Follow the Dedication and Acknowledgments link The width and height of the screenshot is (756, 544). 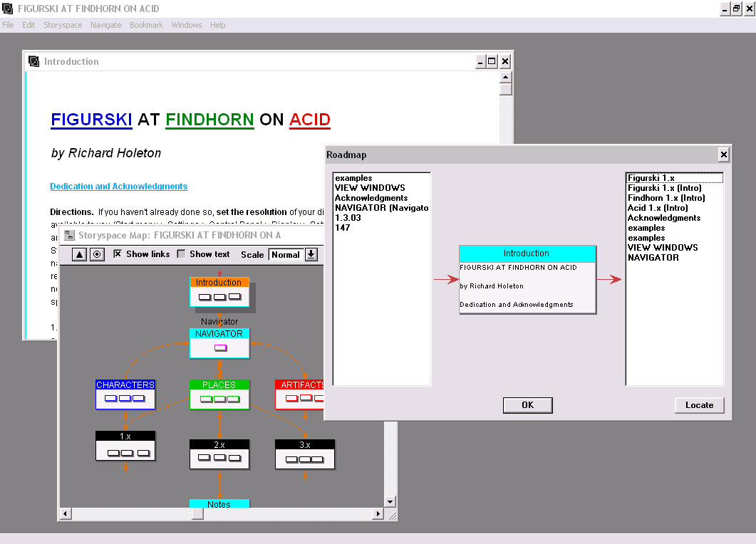118,187
